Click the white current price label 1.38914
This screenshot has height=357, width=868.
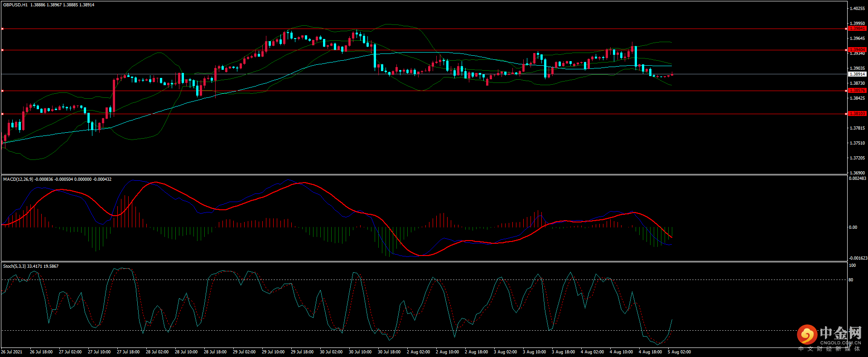[857, 74]
